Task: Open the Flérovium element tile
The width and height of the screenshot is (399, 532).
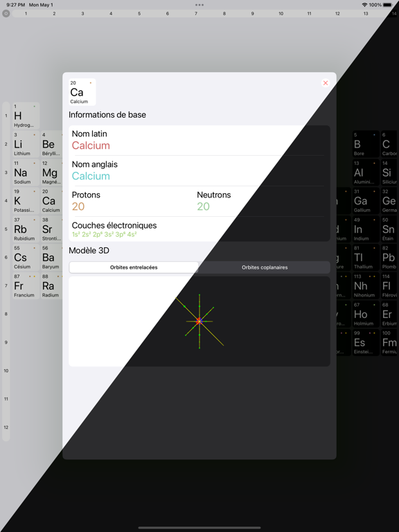Action: point(389,286)
